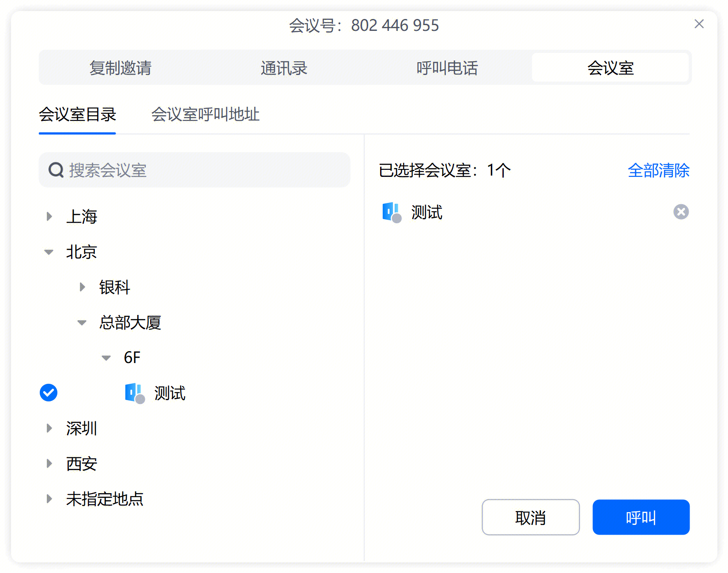Screen dimensions: 728x573
Task: Remove 测试 from selected rooms with X icon
Action: point(680,212)
